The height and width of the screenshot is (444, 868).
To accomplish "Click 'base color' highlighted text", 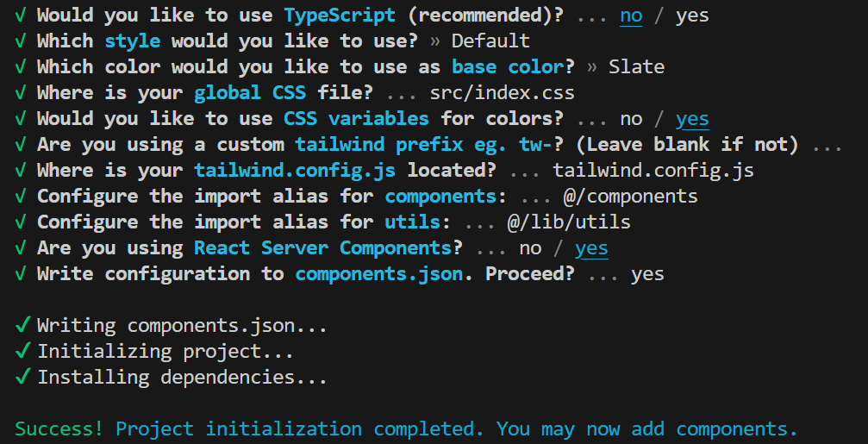I will pos(508,67).
